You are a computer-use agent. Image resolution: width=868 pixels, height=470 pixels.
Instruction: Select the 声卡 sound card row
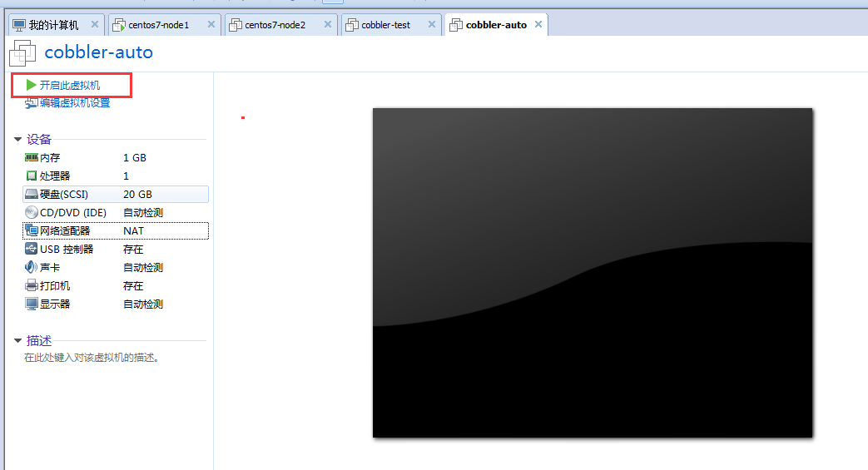coord(115,267)
